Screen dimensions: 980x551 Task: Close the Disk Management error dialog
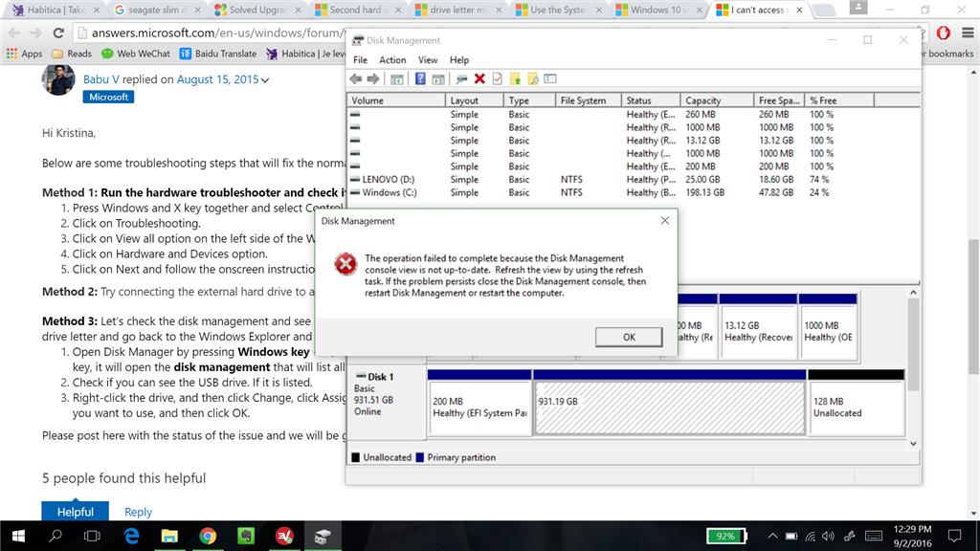[665, 221]
